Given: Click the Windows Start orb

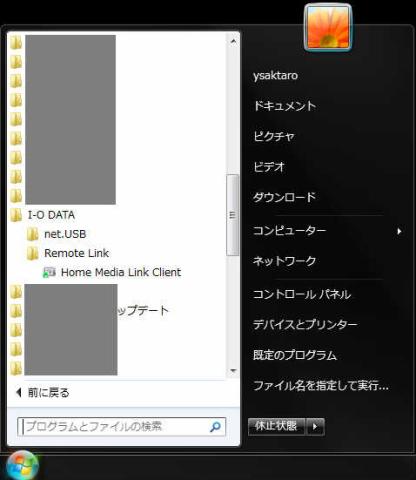Looking at the screenshot, I should (x=22, y=466).
